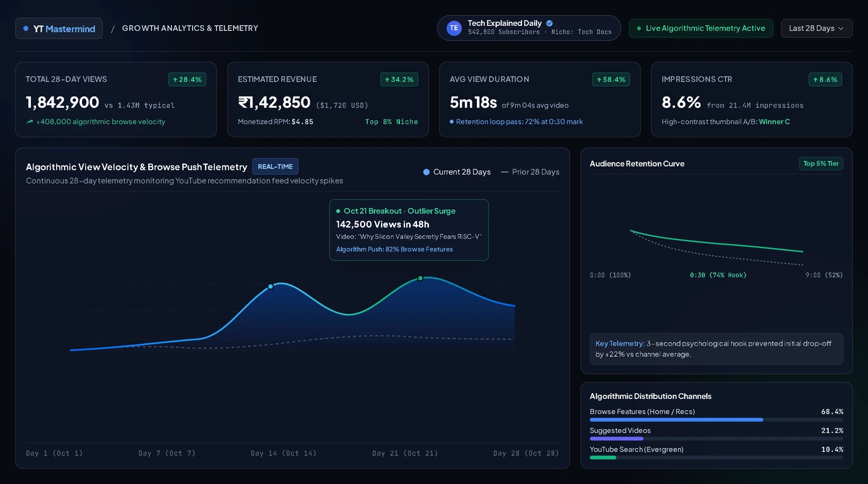
Task: Click the ₹1,42,850 estimated revenue value
Action: coord(274,102)
